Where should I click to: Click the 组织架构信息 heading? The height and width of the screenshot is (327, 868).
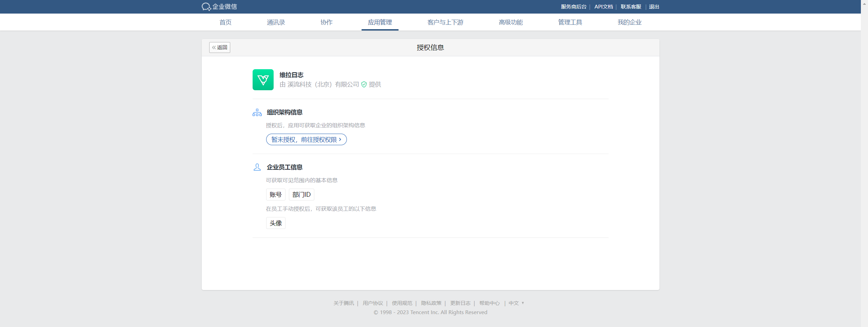[284, 112]
